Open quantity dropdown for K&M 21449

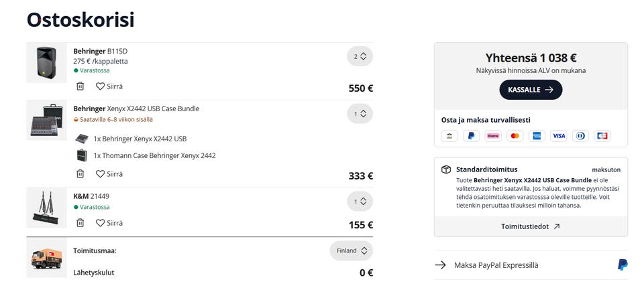[360, 202]
